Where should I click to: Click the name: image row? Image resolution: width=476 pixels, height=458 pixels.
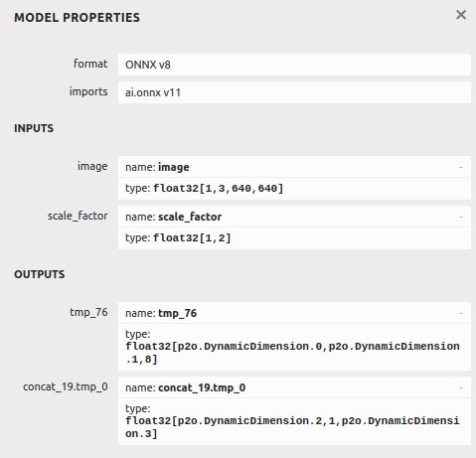click(294, 167)
